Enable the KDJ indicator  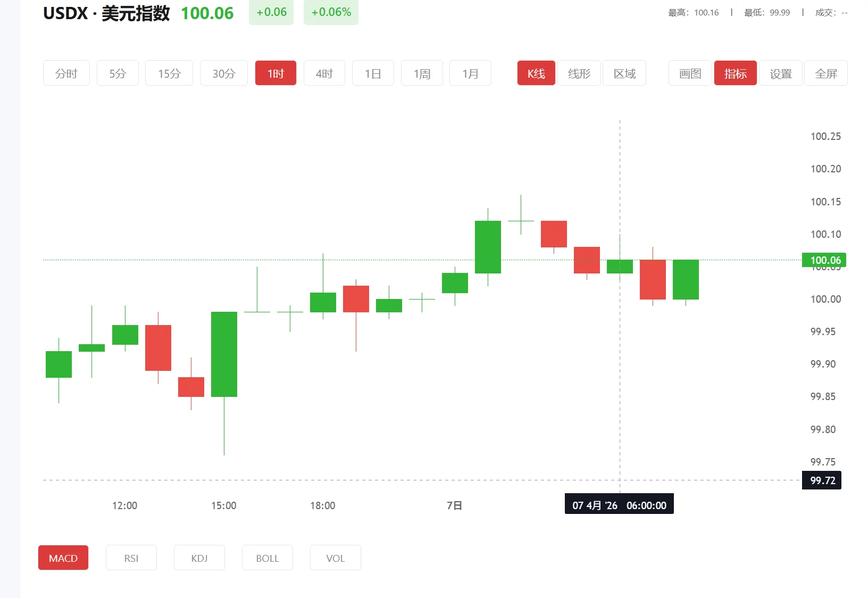tap(199, 558)
